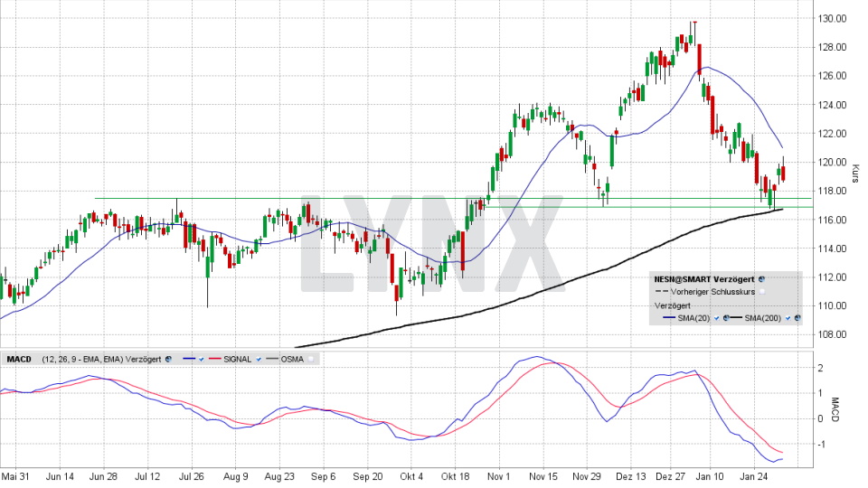
Task: Click the 130.00 price axis label
Action: click(x=832, y=18)
